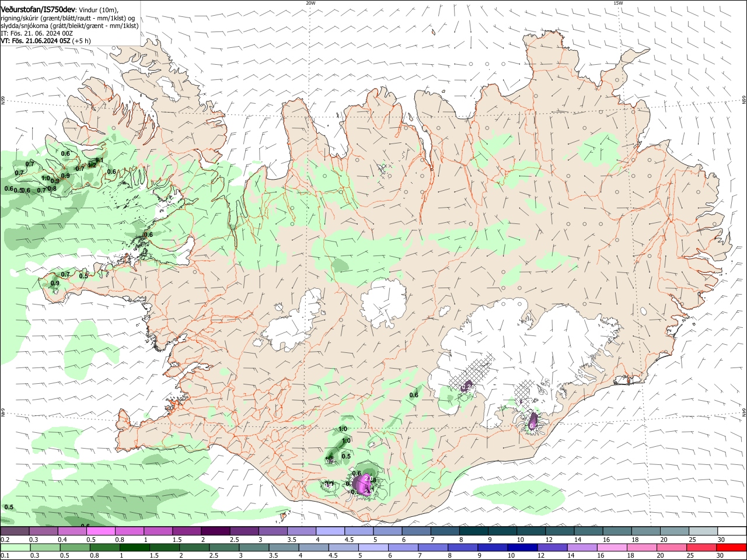Pick lower-row violet swatch between 12 and 14
The image size is (747, 560).
553,547
